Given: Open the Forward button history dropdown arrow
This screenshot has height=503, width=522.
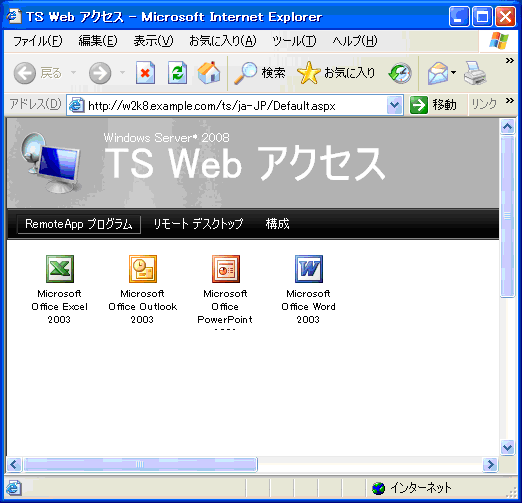Looking at the screenshot, I should pyautogui.click(x=122, y=72).
